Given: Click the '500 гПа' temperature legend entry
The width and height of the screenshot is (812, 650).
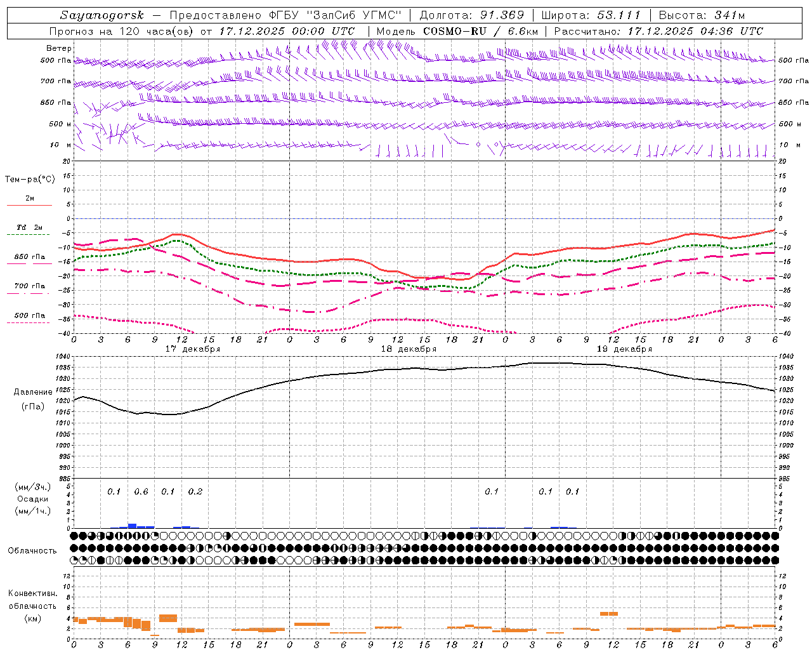Looking at the screenshot, I should pos(30,315).
